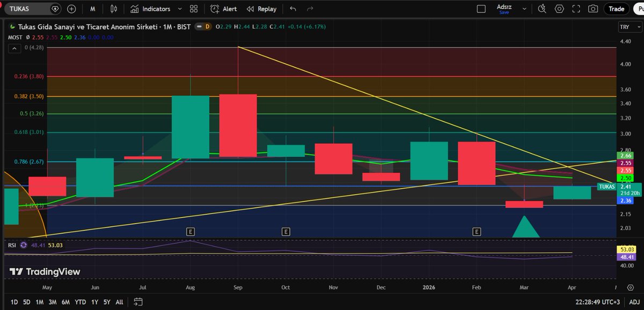Image resolution: width=644 pixels, height=310 pixels.
Task: Click the TradingView logo
Action: (45, 272)
